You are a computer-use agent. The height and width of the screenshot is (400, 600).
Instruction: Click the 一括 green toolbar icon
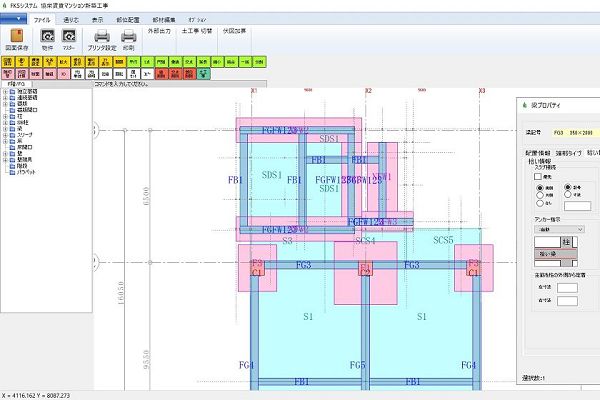point(245,62)
